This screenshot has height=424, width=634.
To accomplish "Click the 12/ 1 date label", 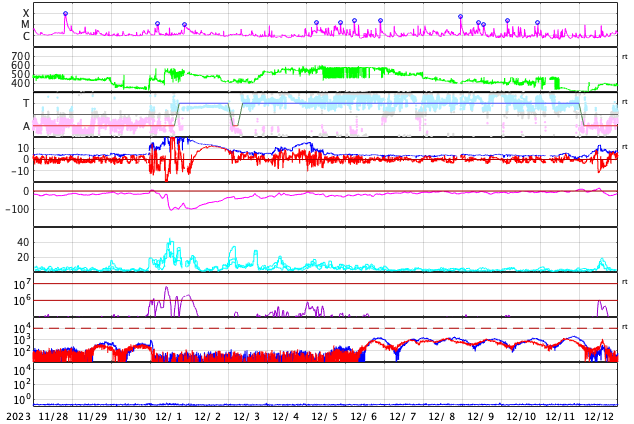I will (x=169, y=417).
